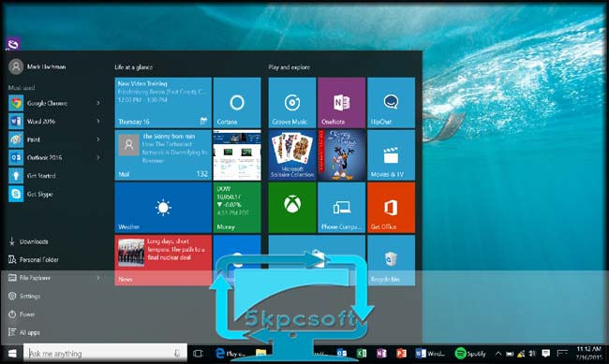Open the purple OneNote tile

pos(341,102)
